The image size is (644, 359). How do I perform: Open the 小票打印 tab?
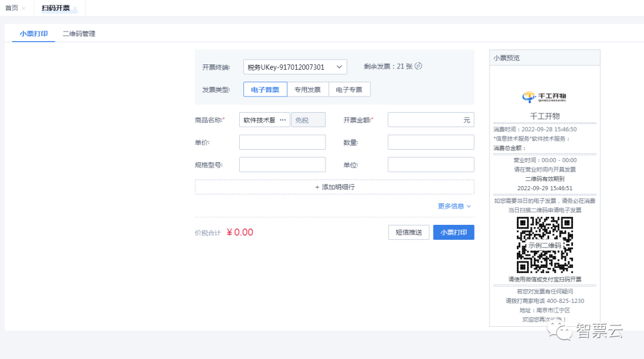(x=33, y=34)
